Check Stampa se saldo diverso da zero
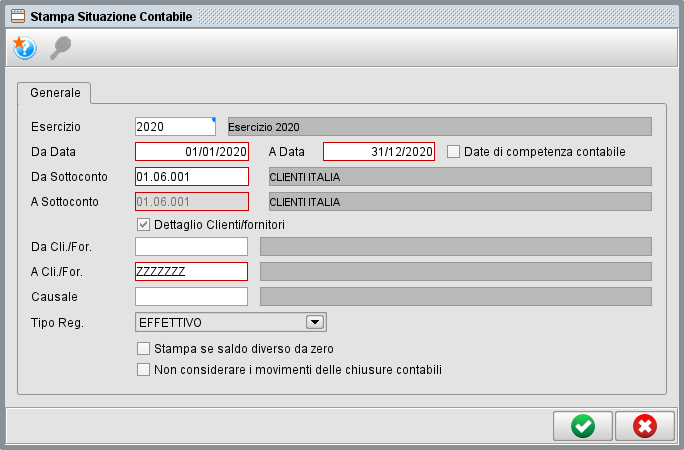 point(143,349)
